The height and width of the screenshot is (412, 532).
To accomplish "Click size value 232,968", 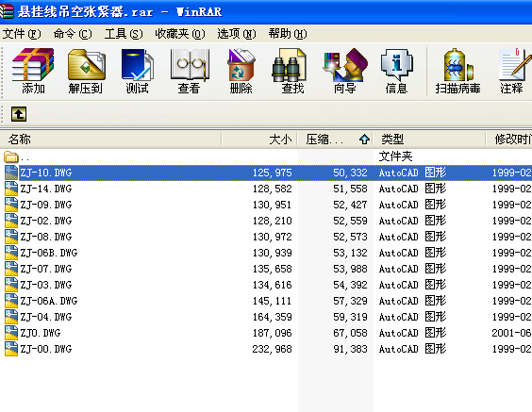I will click(272, 349).
